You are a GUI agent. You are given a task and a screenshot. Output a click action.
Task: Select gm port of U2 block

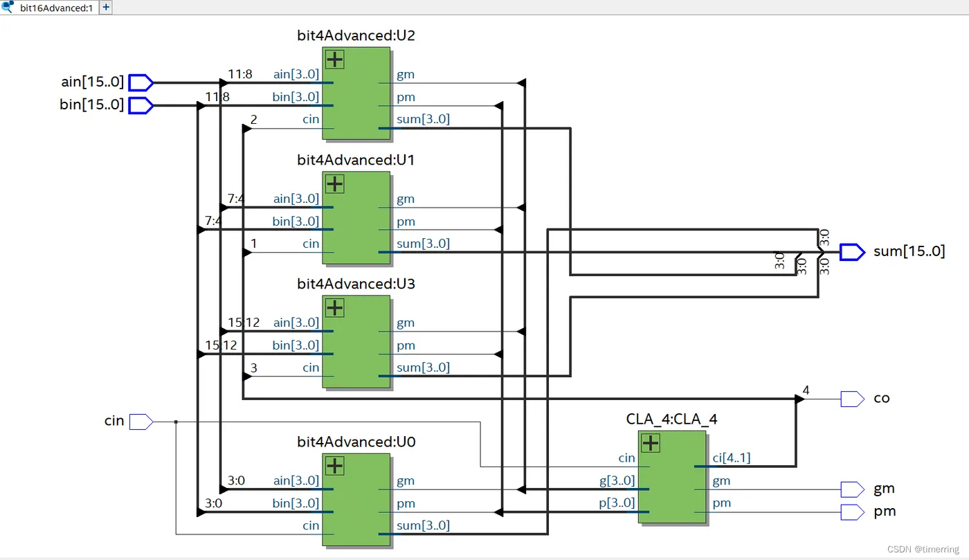(406, 75)
